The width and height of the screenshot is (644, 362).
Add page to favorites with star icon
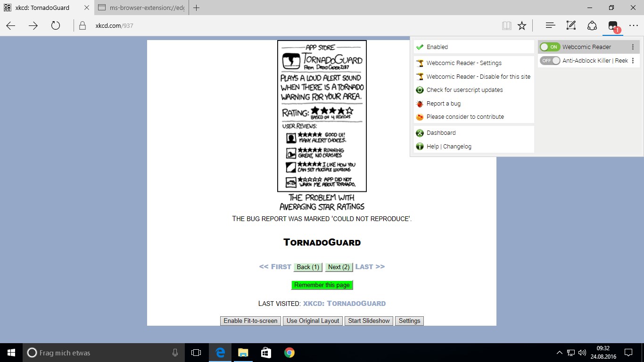pyautogui.click(x=522, y=26)
